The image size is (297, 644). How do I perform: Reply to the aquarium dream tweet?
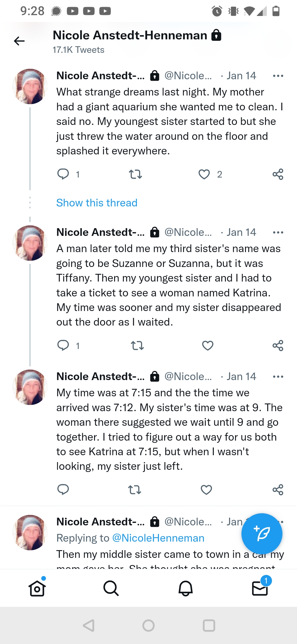click(x=63, y=174)
